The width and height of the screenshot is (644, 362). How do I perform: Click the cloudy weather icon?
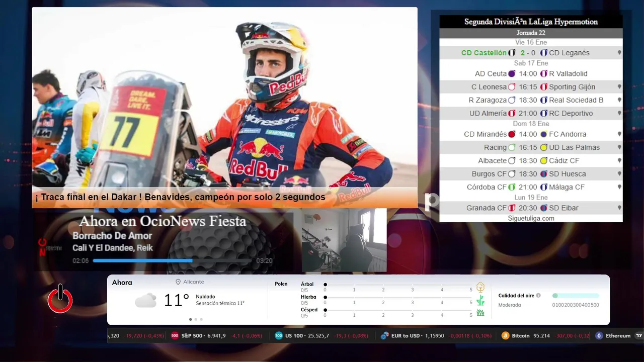click(x=145, y=301)
